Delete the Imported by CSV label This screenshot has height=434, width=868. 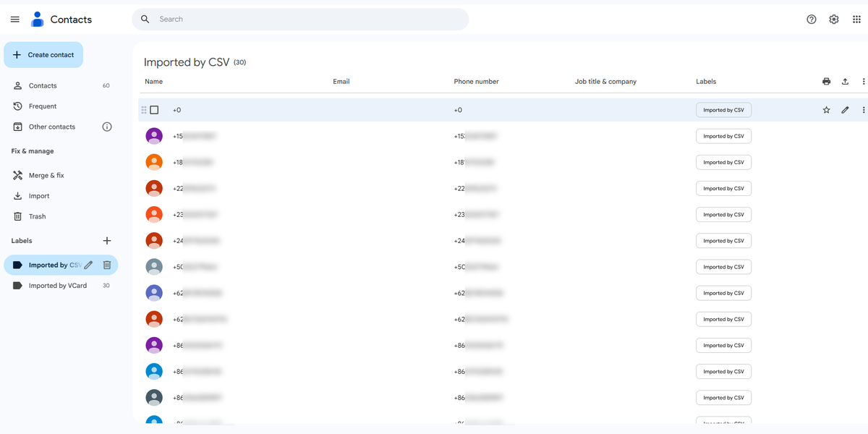(107, 265)
